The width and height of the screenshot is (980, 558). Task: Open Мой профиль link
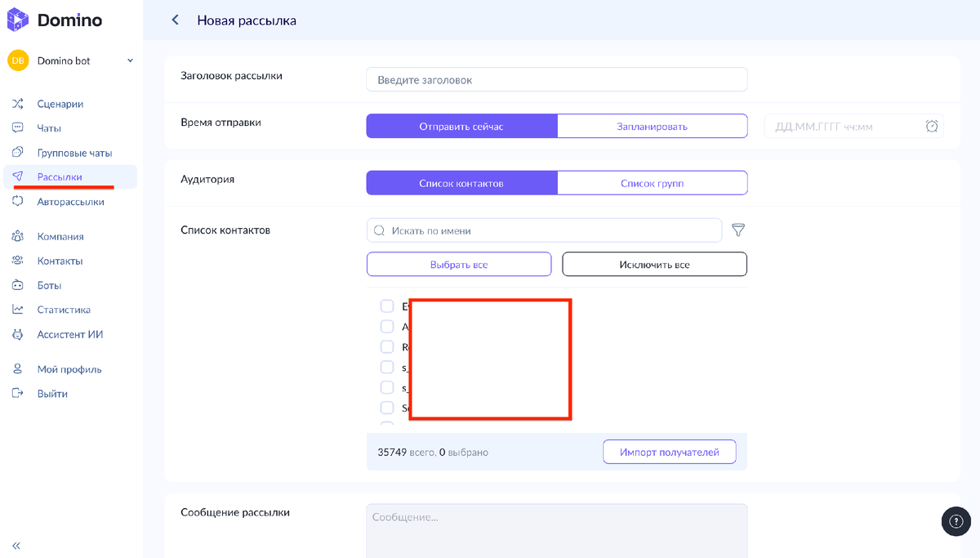(x=69, y=369)
